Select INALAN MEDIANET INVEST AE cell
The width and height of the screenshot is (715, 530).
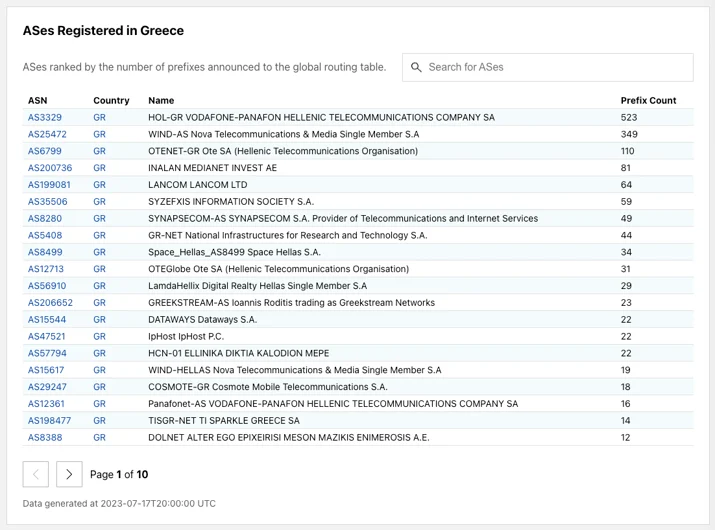[212, 168]
